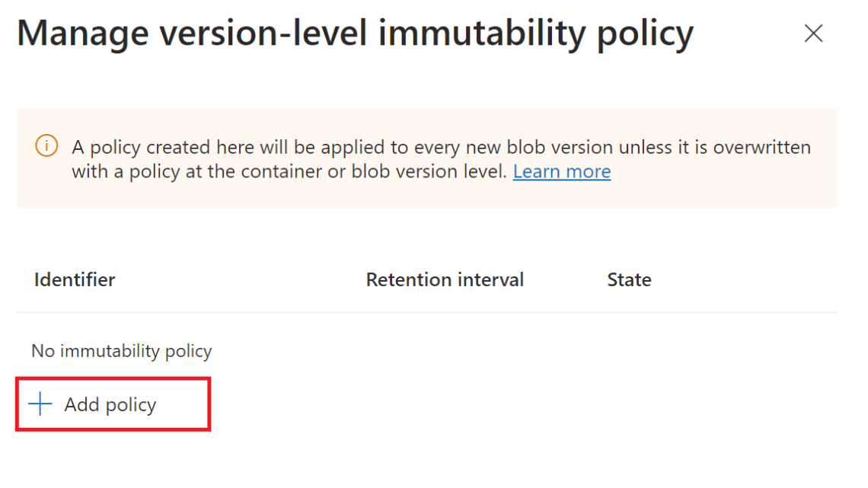This screenshot has width=868, height=488.
Task: Close the Manage version-level immutability policy dialog
Action: (x=813, y=33)
